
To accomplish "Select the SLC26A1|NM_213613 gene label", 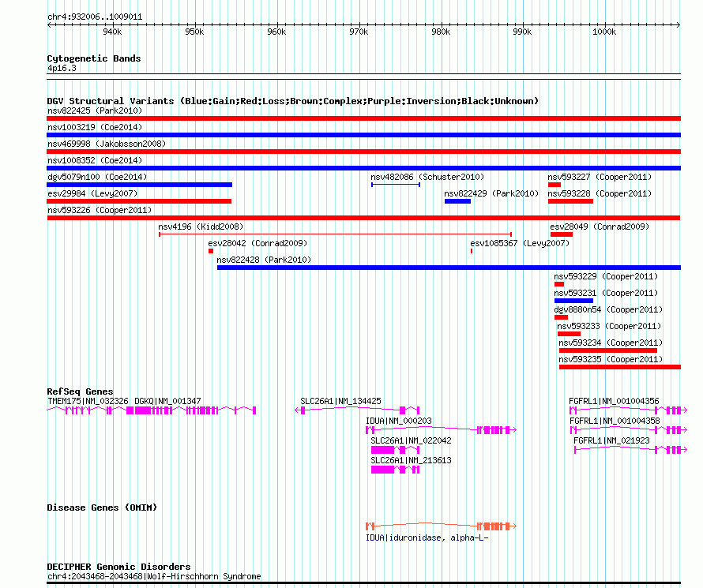I will tap(411, 460).
